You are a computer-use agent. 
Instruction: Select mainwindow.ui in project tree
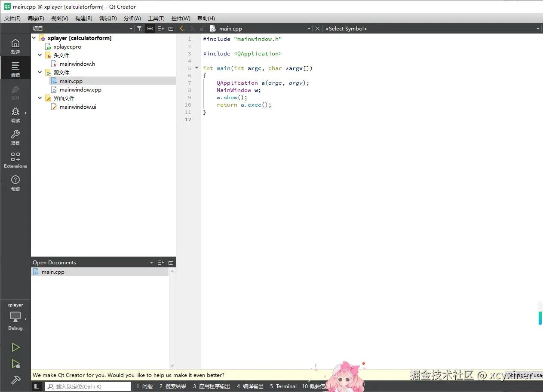pyautogui.click(x=78, y=107)
